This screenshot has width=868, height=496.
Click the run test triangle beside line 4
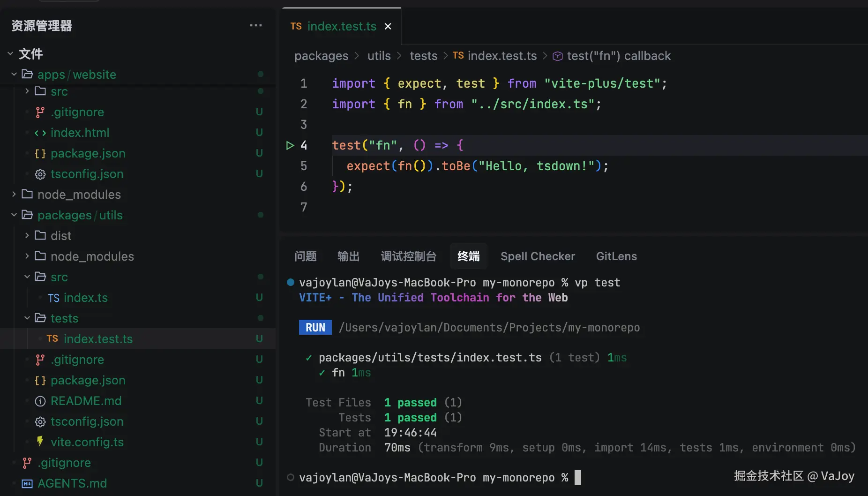(290, 145)
